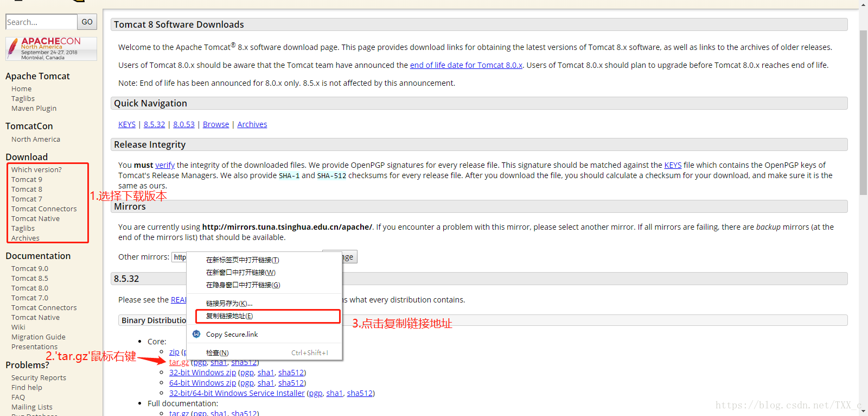Open KEYS link in Release Integrity paragraph

pyautogui.click(x=673, y=165)
